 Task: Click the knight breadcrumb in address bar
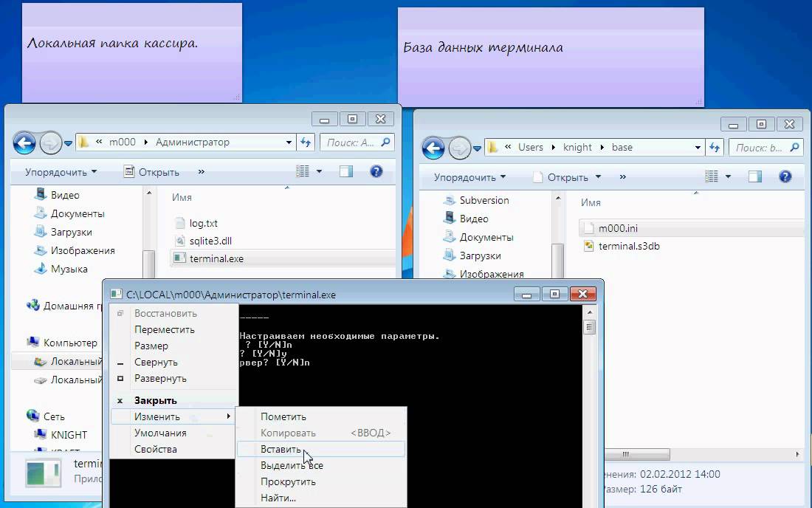tap(577, 148)
